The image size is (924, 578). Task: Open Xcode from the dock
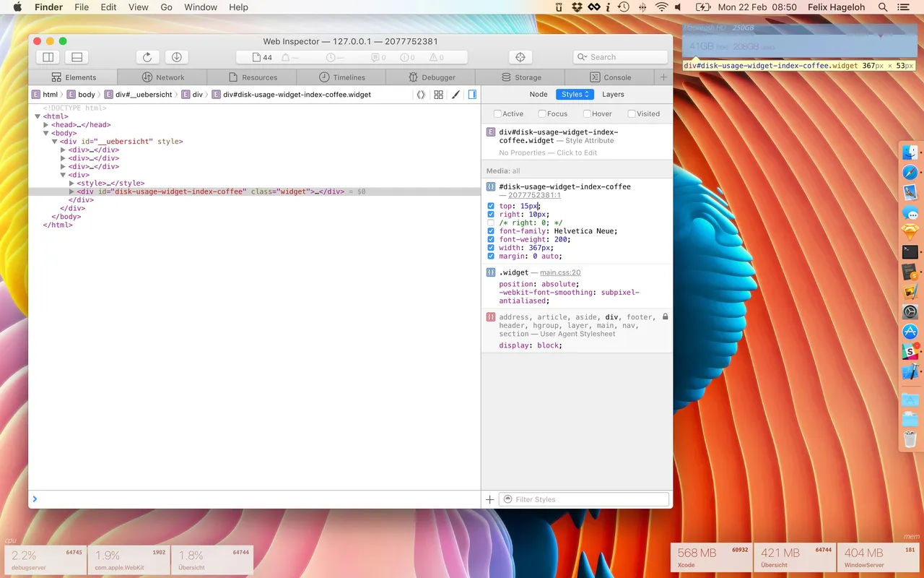[x=910, y=372]
